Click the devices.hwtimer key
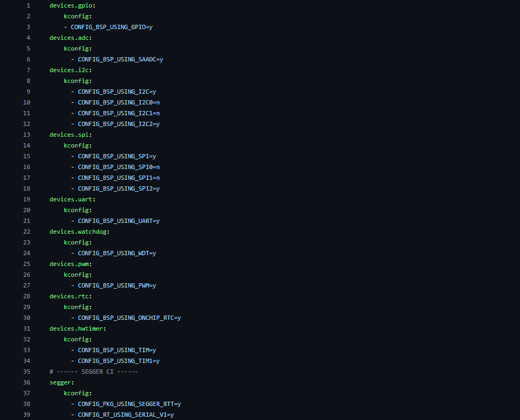The image size is (520, 420). (77, 329)
